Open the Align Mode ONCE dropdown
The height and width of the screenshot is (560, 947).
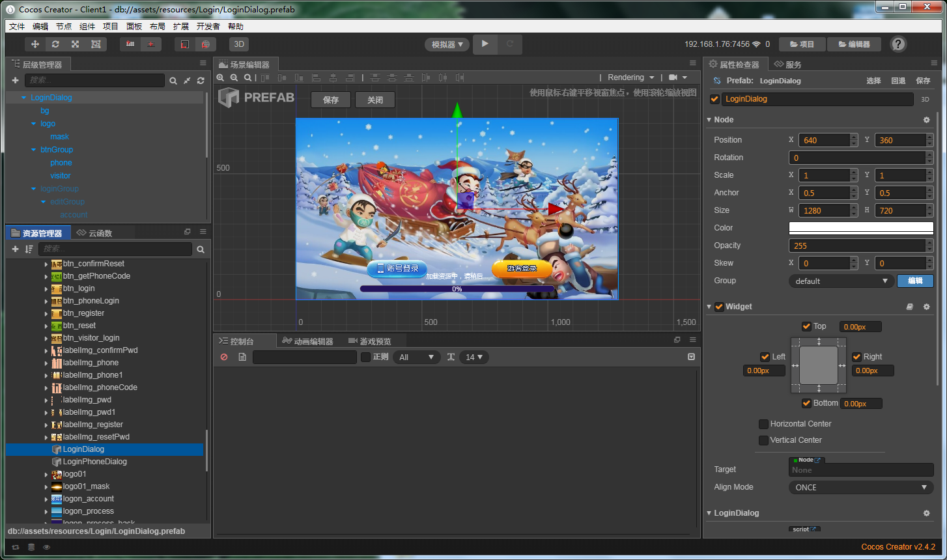(x=860, y=487)
